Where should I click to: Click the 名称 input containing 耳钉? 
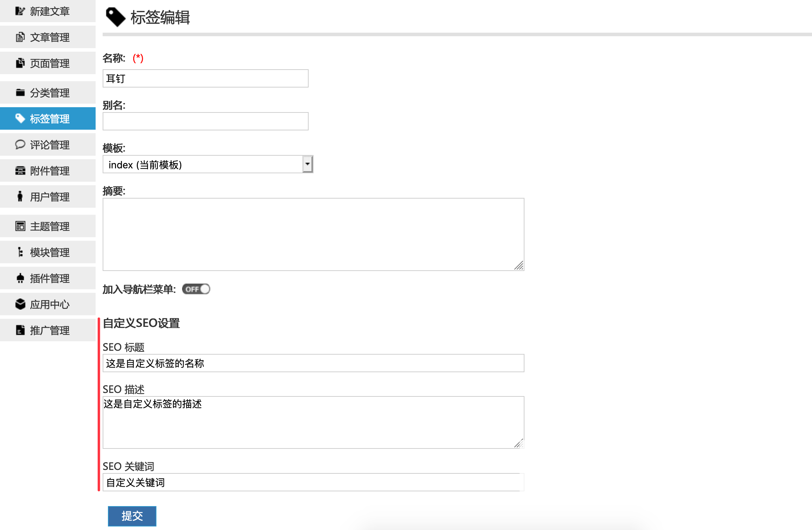pos(205,79)
